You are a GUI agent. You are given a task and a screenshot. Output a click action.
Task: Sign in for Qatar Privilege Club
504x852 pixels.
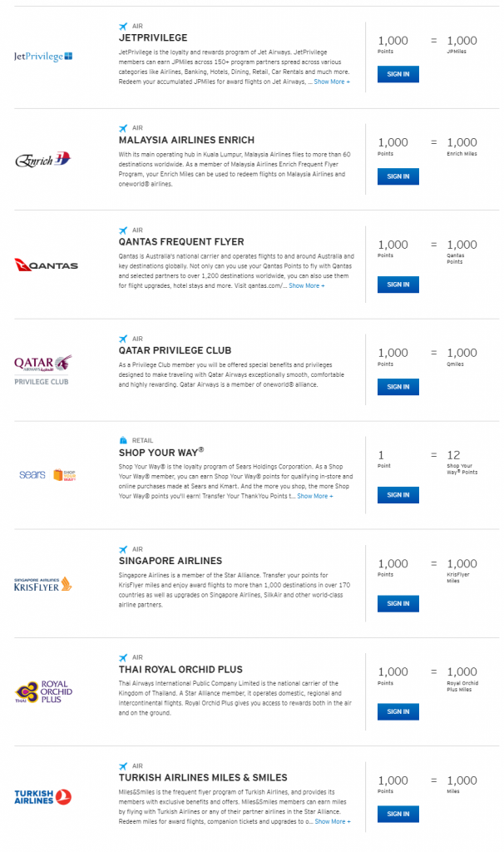[398, 387]
